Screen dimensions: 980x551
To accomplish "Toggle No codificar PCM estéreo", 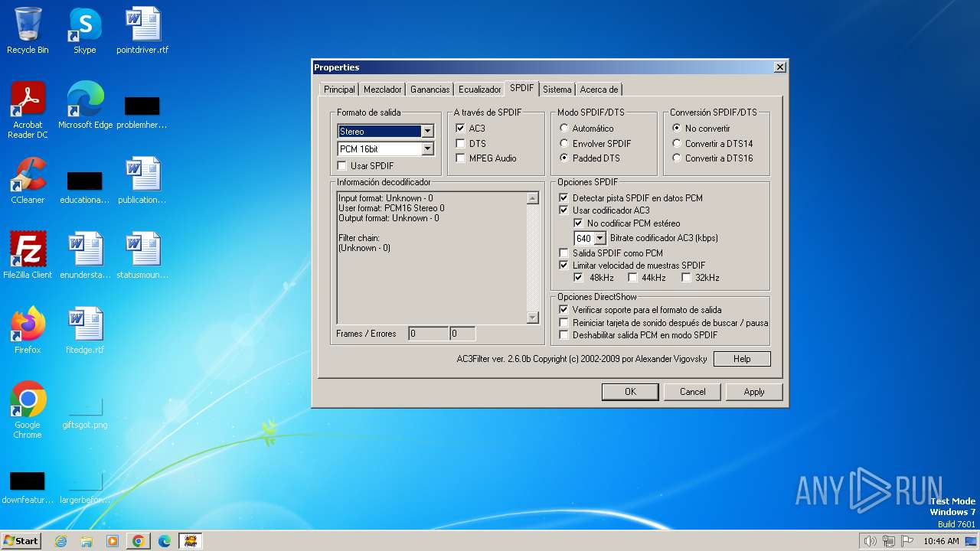I will [x=579, y=223].
